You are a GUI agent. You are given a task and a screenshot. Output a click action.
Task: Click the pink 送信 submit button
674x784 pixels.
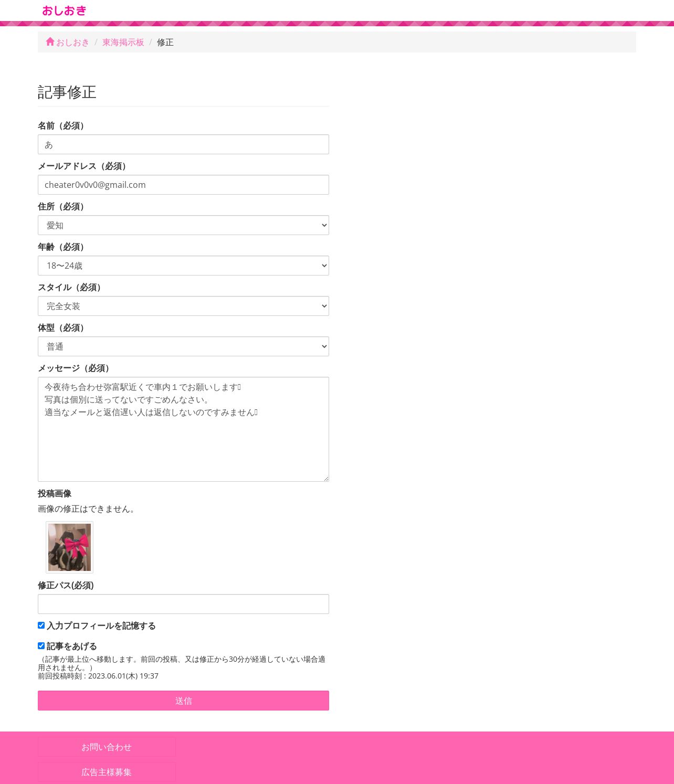coord(183,701)
